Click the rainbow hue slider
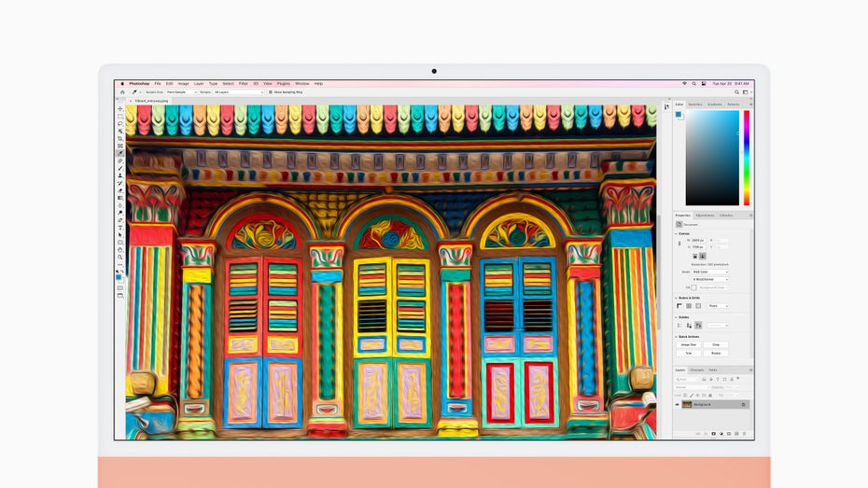Viewport: 868px width, 488px height. (746, 159)
